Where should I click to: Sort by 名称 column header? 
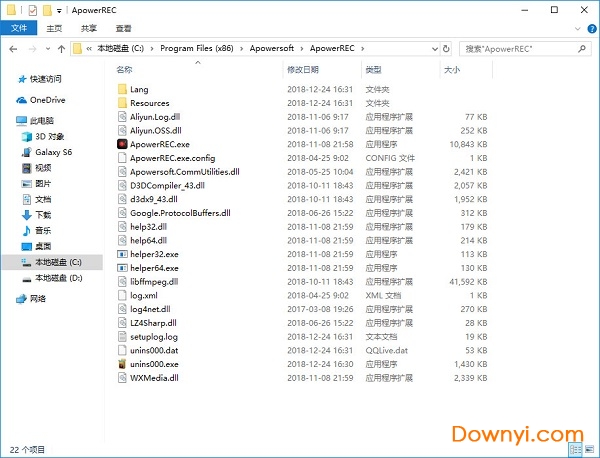point(124,69)
